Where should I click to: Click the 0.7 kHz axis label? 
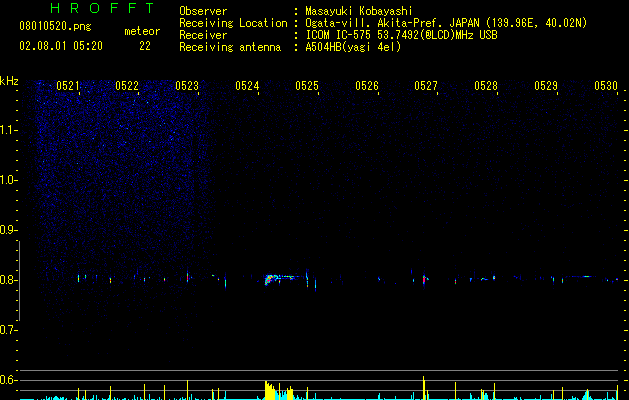8,330
